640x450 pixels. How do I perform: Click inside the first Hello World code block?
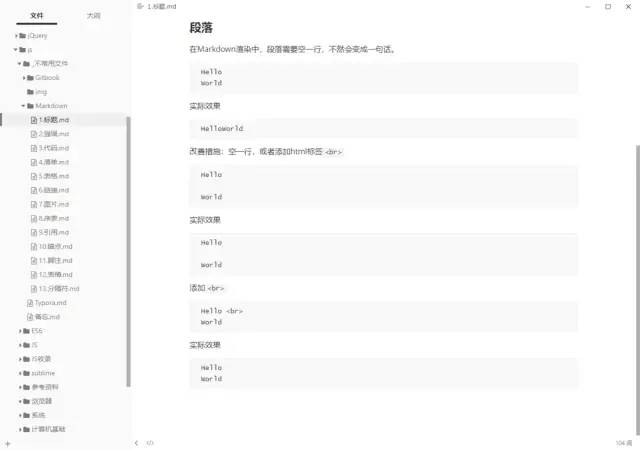pos(383,78)
